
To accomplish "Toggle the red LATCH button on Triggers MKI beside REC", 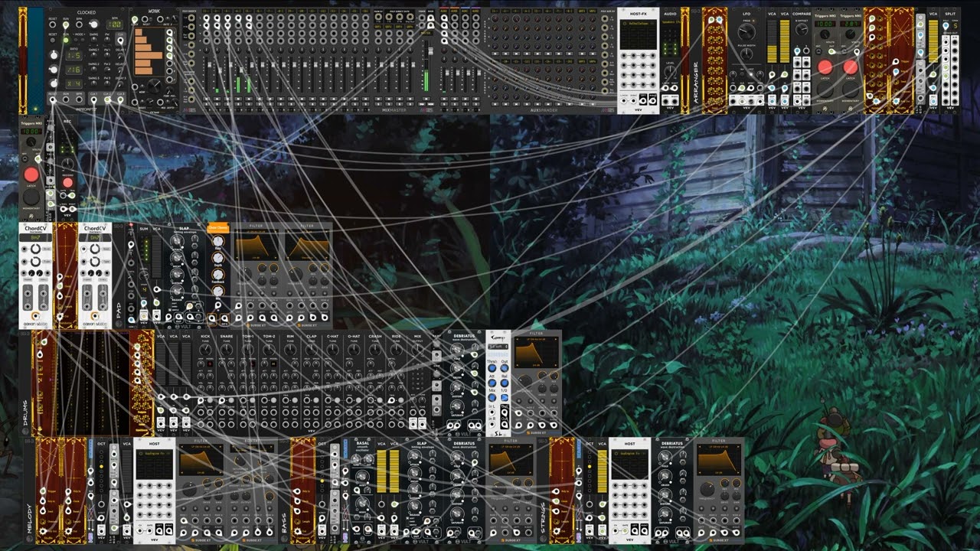I will pyautogui.click(x=31, y=175).
